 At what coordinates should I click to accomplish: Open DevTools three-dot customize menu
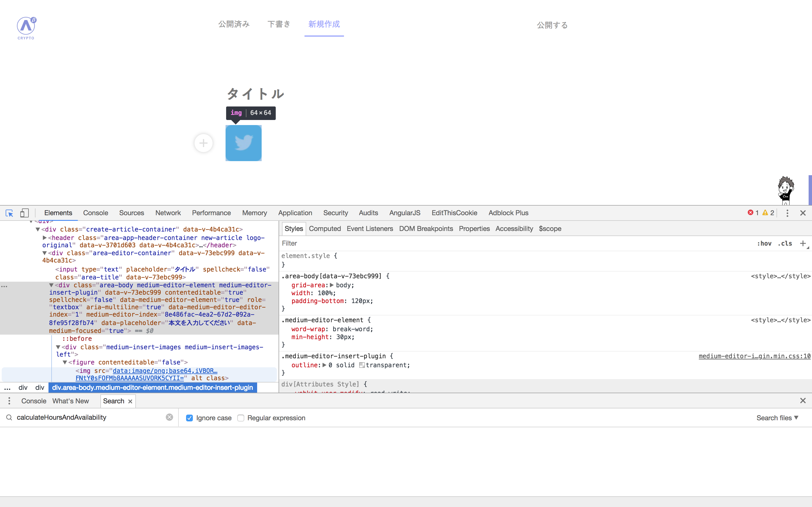point(787,213)
